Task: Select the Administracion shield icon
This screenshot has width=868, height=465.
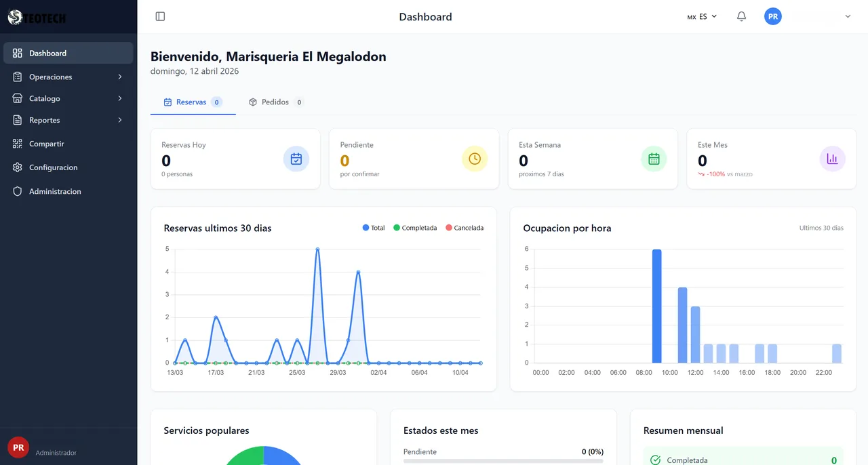Action: [16, 191]
